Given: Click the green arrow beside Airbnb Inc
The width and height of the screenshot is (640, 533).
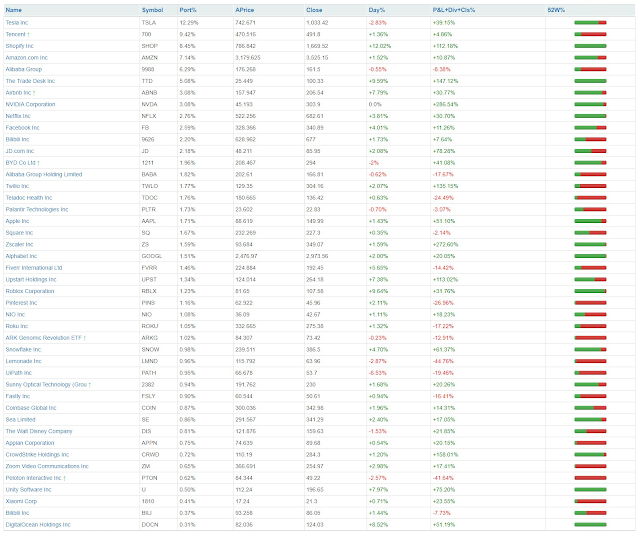Looking at the screenshot, I should [34, 93].
